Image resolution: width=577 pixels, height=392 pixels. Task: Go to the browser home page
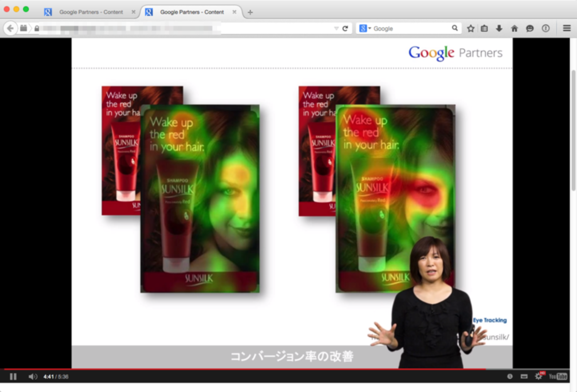pos(514,28)
